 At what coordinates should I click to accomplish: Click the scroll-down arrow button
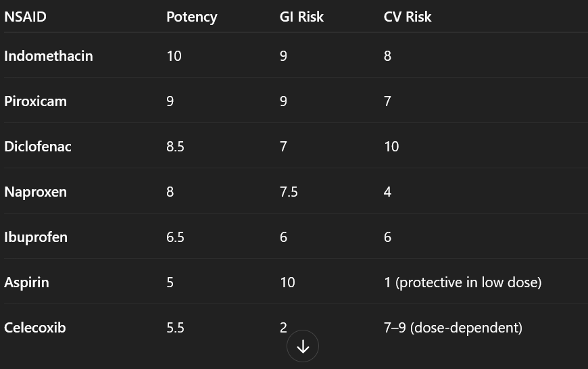click(x=303, y=346)
